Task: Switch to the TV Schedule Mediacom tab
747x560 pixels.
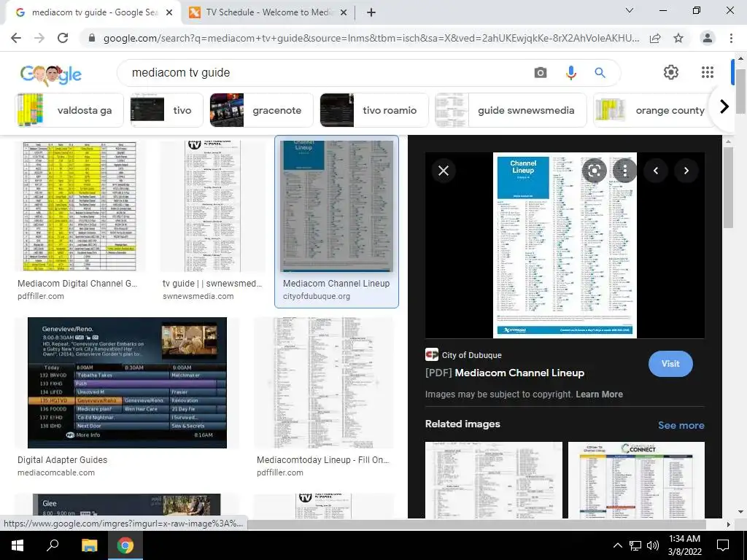Action: (x=268, y=12)
